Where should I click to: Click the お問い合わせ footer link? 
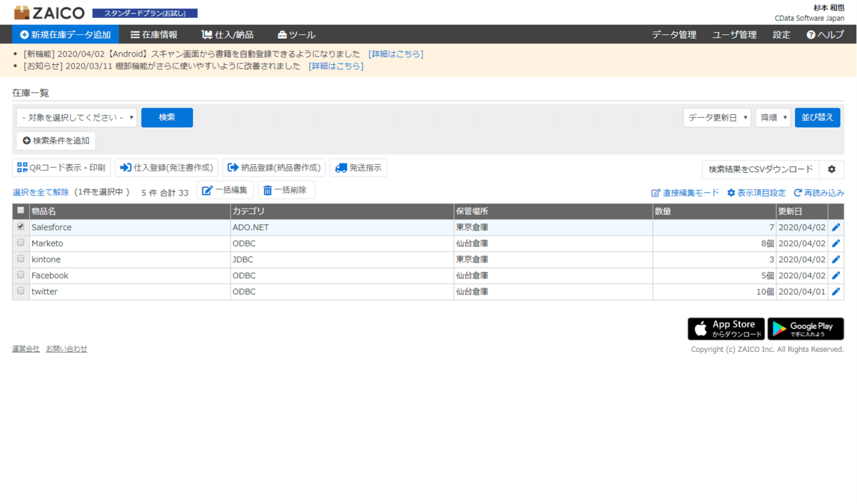point(66,348)
